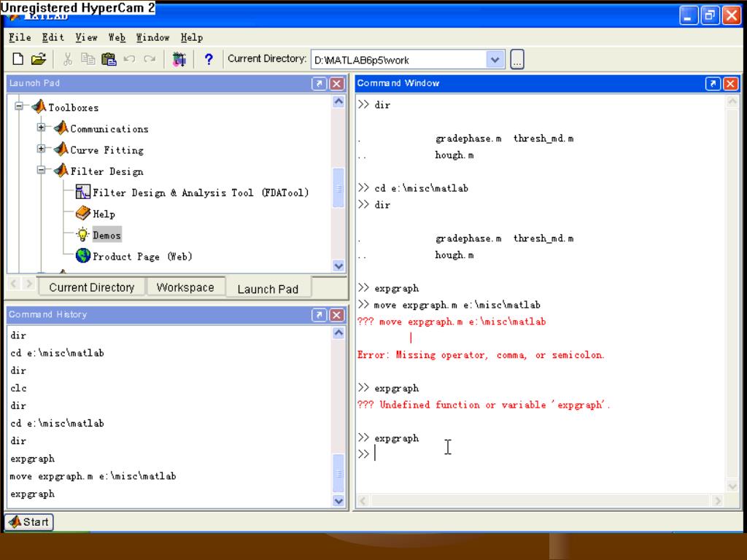Click Launch Pad scrollbar down arrow
This screenshot has width=747, height=560.
(x=338, y=265)
